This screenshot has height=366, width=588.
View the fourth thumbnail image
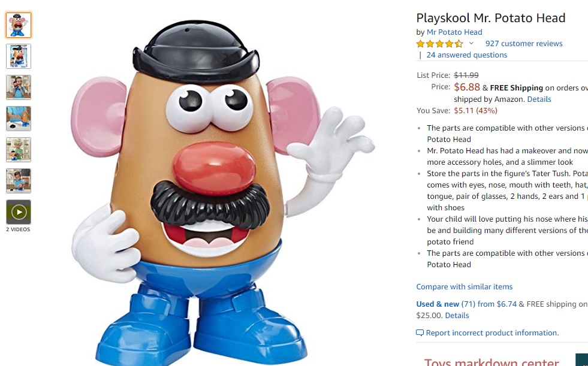pyautogui.click(x=19, y=119)
